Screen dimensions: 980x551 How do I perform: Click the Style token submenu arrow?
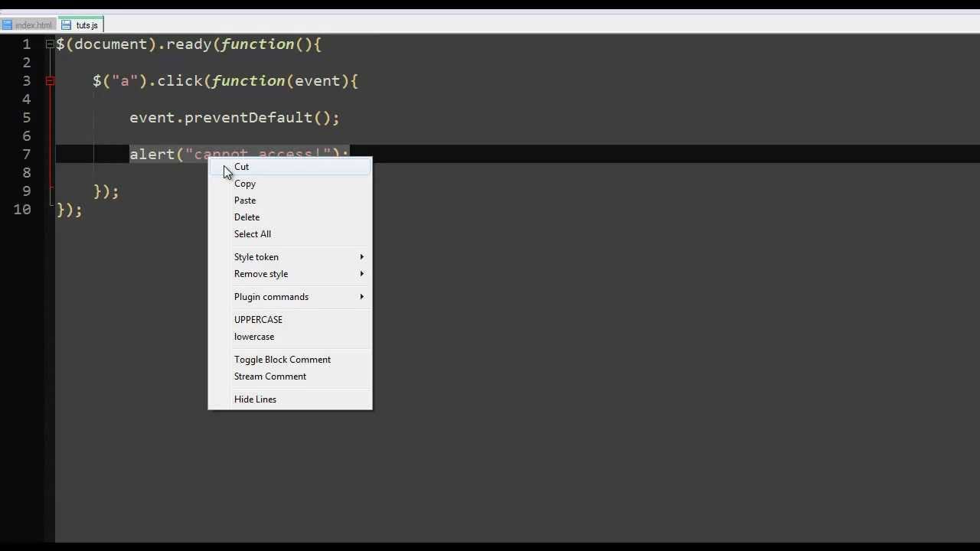pyautogui.click(x=362, y=257)
